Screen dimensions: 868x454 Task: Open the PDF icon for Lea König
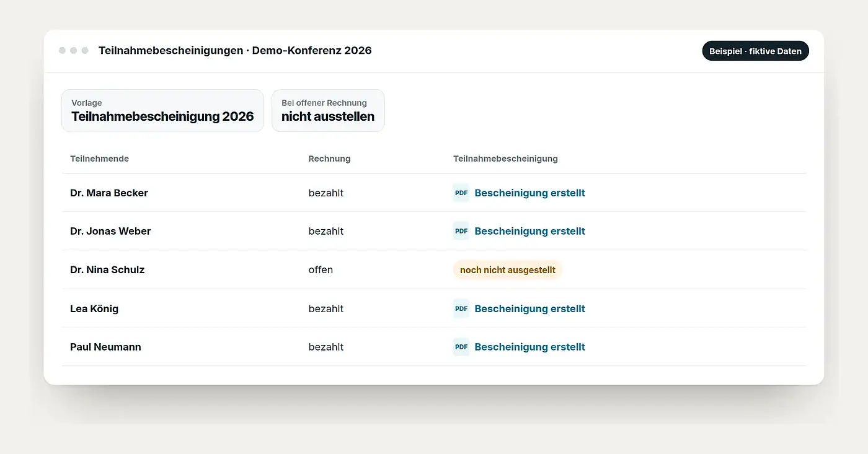pyautogui.click(x=461, y=308)
